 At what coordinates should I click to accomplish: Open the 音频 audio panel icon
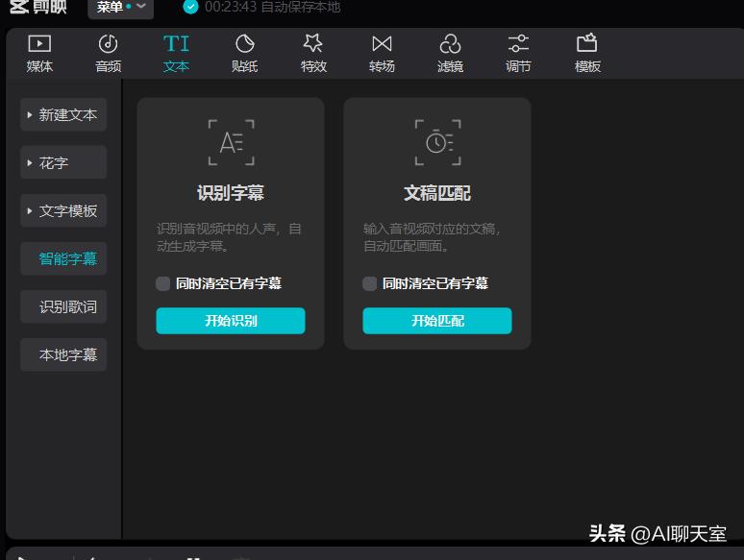point(109,44)
